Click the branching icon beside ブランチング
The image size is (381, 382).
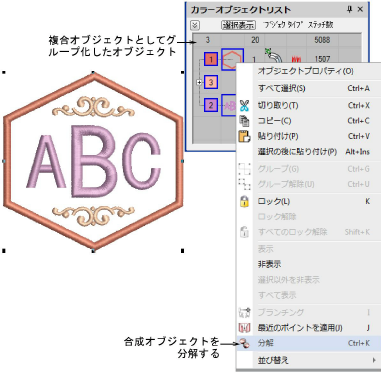[x=244, y=312]
